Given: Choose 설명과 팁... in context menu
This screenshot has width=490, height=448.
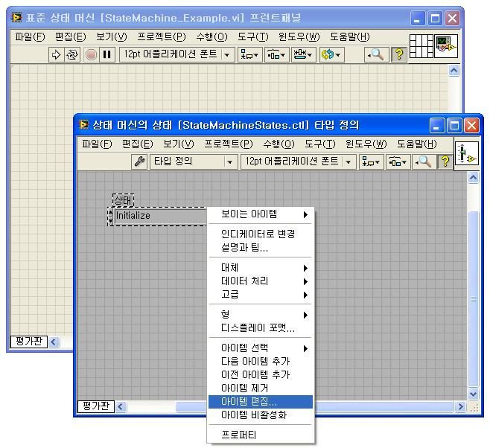Looking at the screenshot, I should click(x=261, y=248).
